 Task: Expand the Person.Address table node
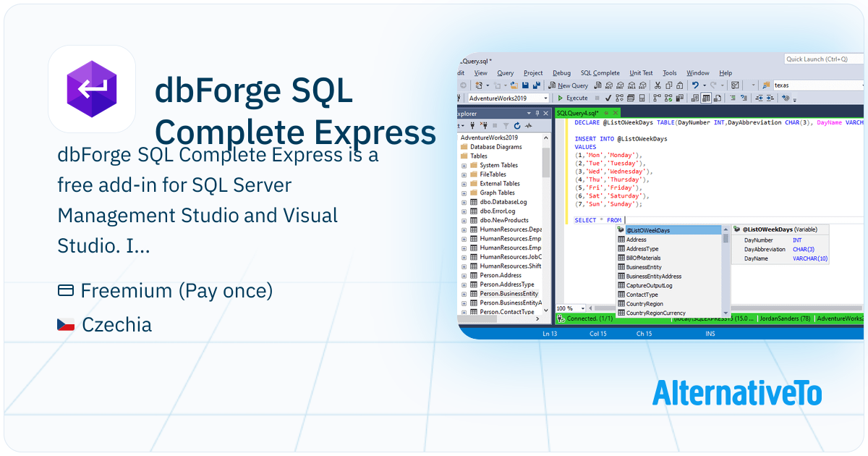coord(464,275)
